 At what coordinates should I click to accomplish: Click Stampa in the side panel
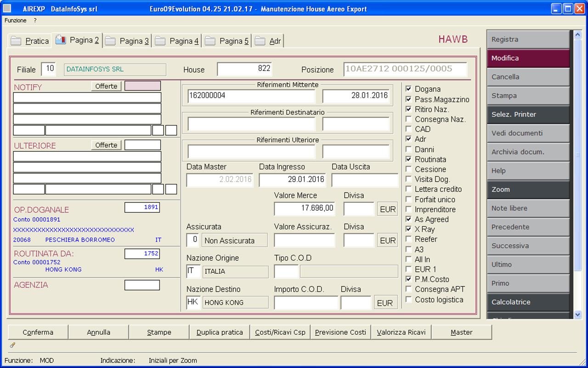[x=528, y=96]
